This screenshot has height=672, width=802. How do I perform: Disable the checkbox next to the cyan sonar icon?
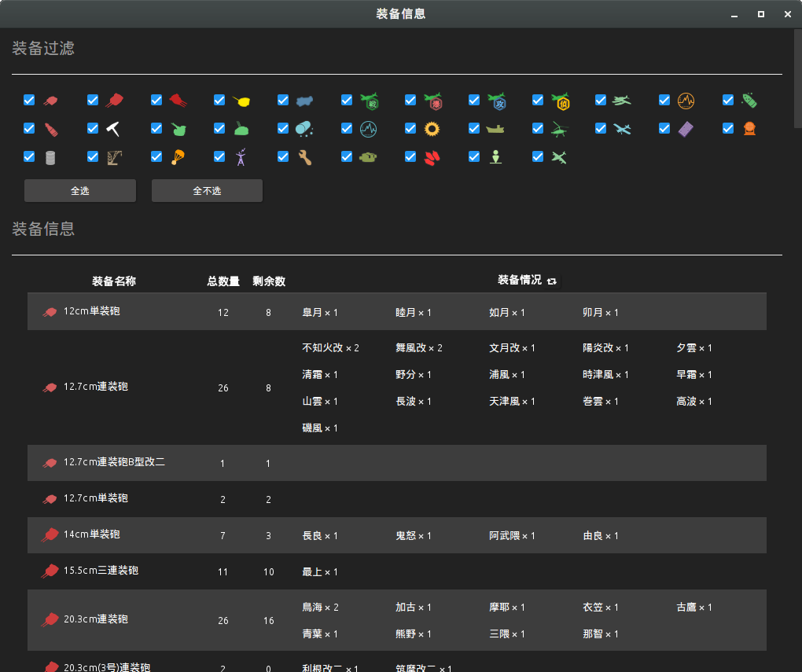tap(348, 129)
